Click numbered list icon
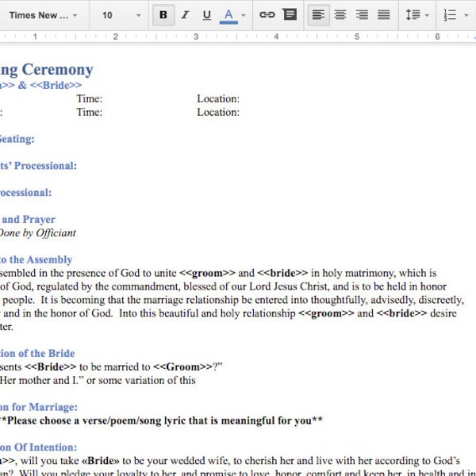Image resolution: width=476 pixels, height=476 pixels. pos(450,15)
